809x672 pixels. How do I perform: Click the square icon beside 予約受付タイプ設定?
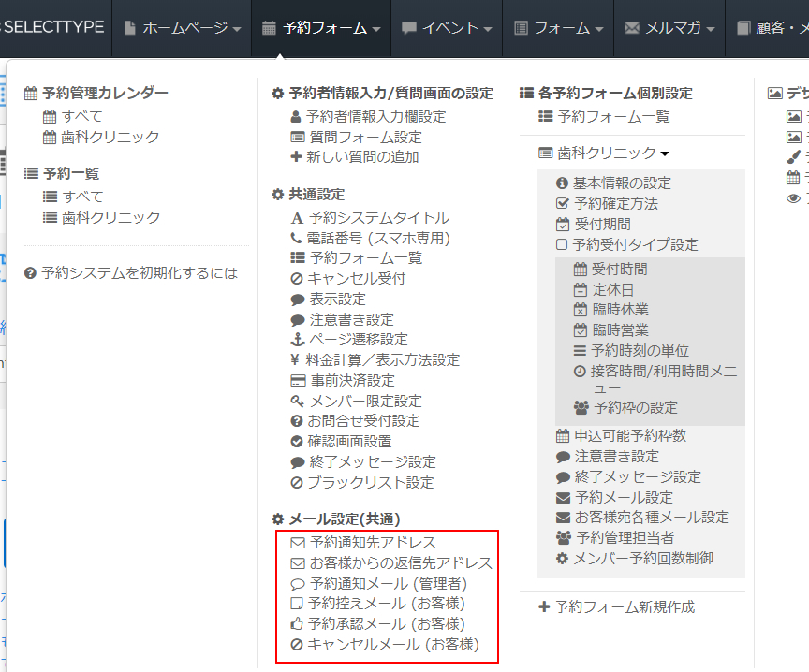[562, 244]
